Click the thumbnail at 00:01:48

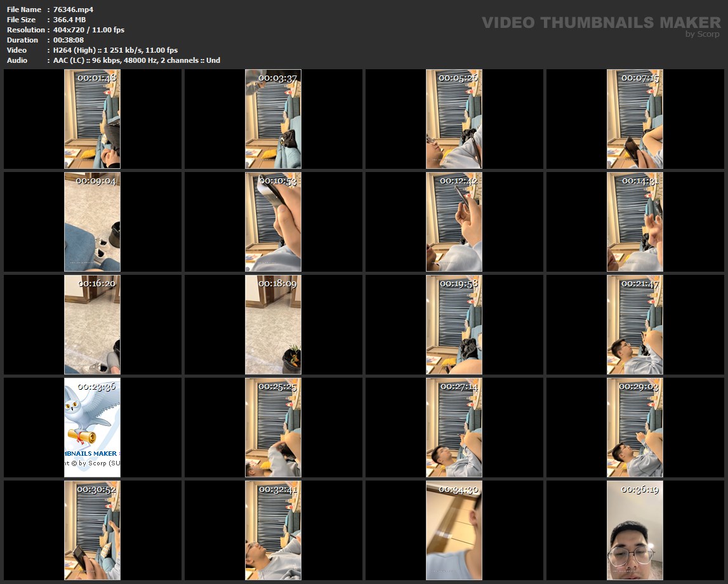pyautogui.click(x=92, y=119)
